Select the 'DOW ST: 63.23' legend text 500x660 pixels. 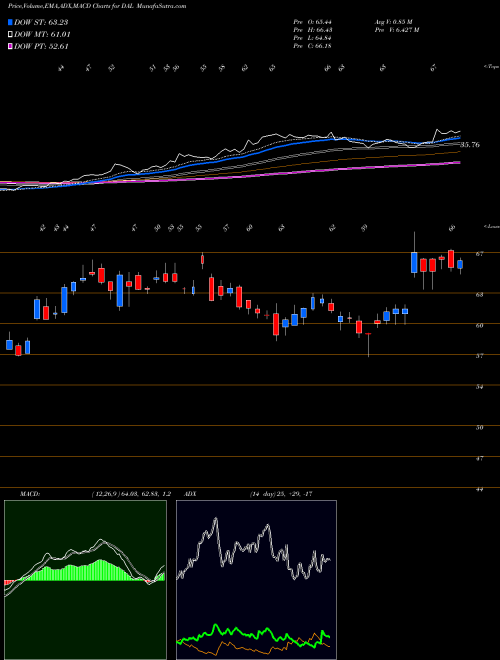pos(41,22)
